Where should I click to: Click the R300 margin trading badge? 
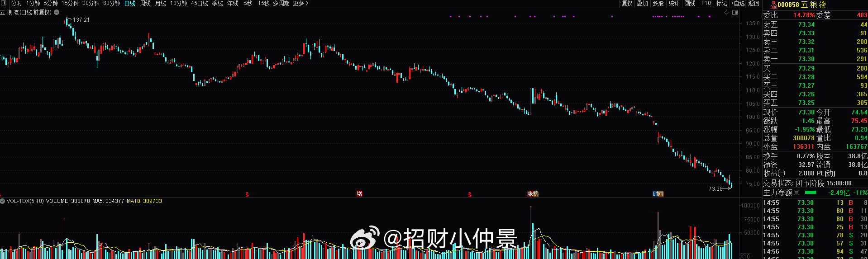coord(773,5)
